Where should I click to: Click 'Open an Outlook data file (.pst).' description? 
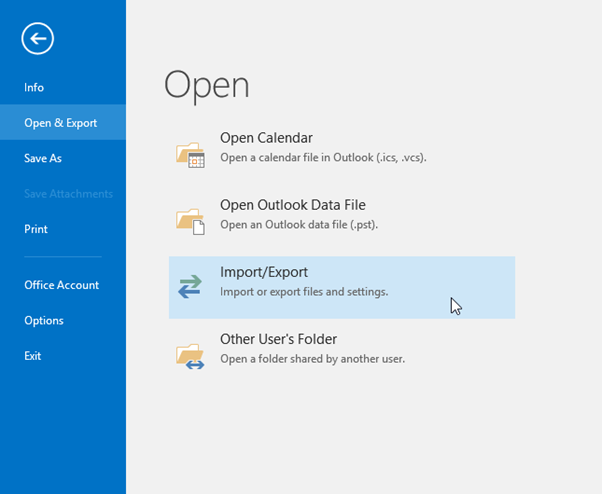[x=299, y=225]
